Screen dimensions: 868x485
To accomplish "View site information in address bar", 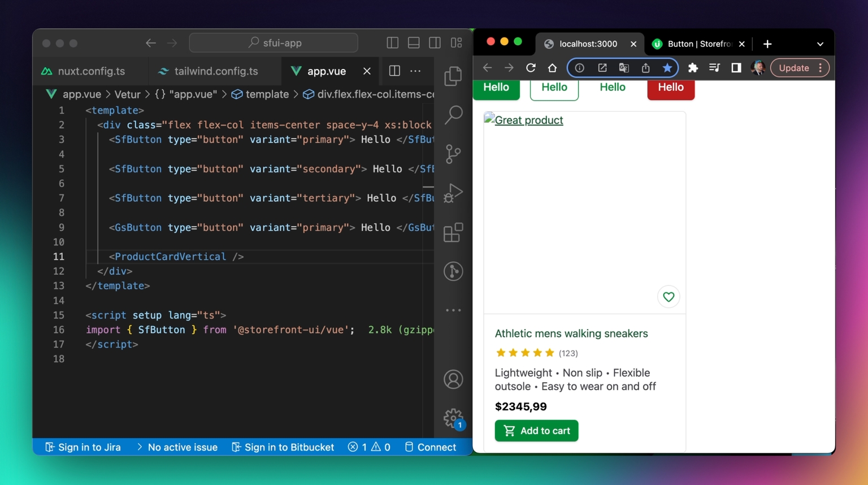I will point(580,68).
